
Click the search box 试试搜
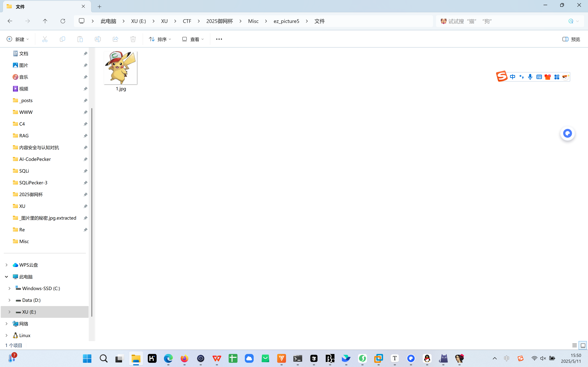(501, 21)
